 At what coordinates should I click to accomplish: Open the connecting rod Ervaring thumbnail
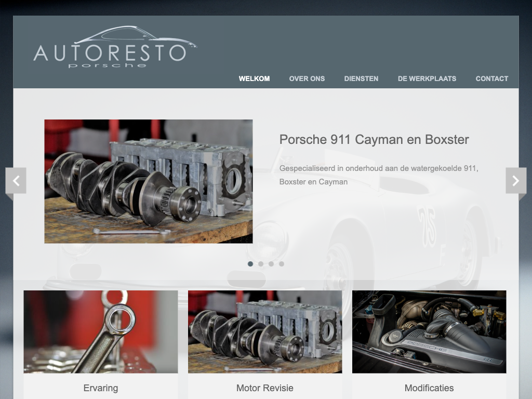pos(101,331)
